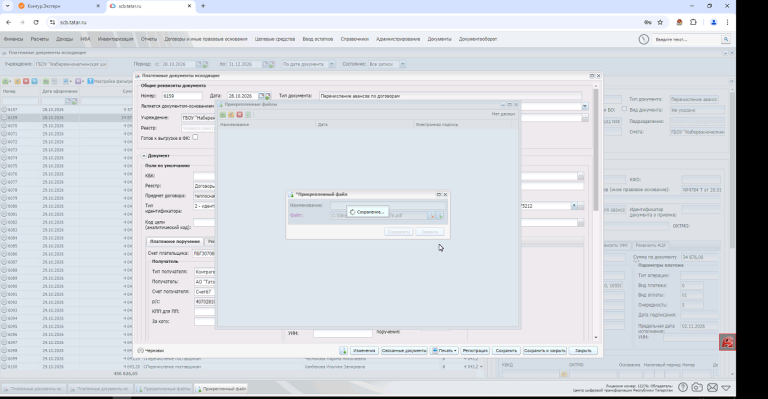Open help question-mark icon in status bar
Image resolution: width=768 pixels, height=399 pixels.
(x=683, y=387)
